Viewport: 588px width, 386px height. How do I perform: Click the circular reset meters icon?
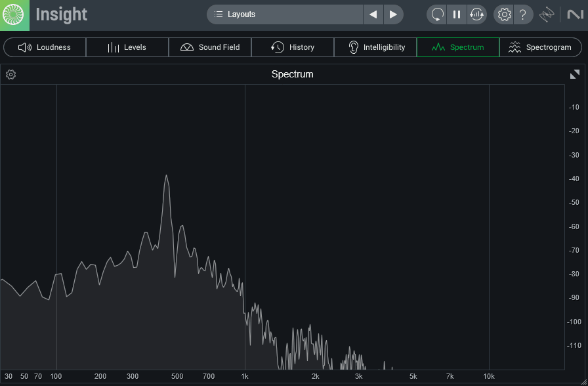coord(437,14)
